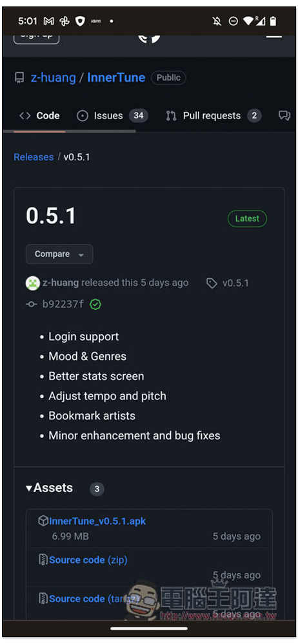
Task: Tap the repository book icon beside z-huang
Action: point(19,78)
